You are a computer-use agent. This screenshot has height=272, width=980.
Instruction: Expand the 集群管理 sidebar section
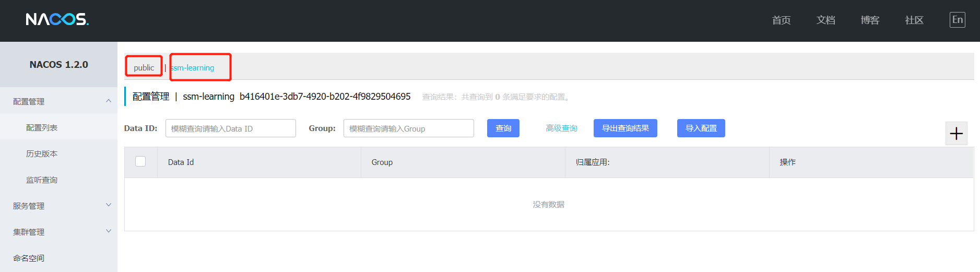pyautogui.click(x=58, y=232)
